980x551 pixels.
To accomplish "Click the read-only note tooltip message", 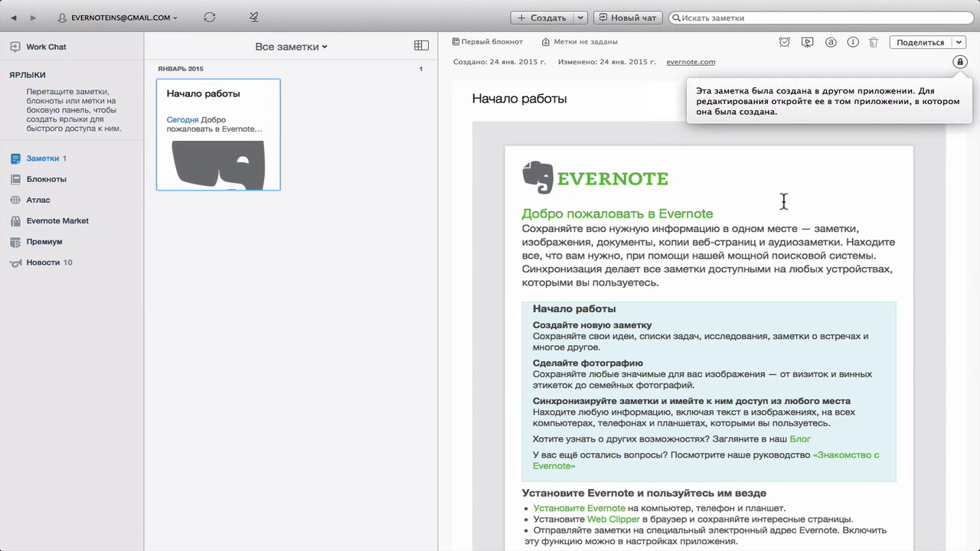I will click(x=828, y=101).
